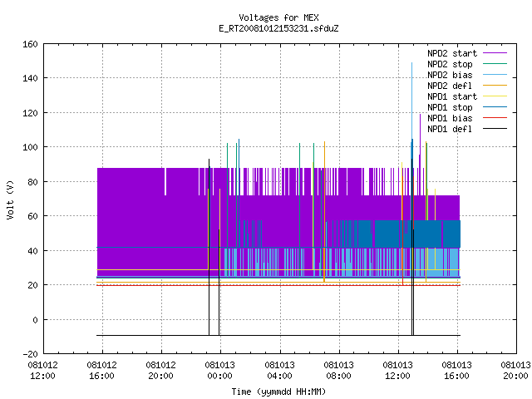Click the green NPD2 stop legend line
Screen dimensions: 532x399
point(495,64)
